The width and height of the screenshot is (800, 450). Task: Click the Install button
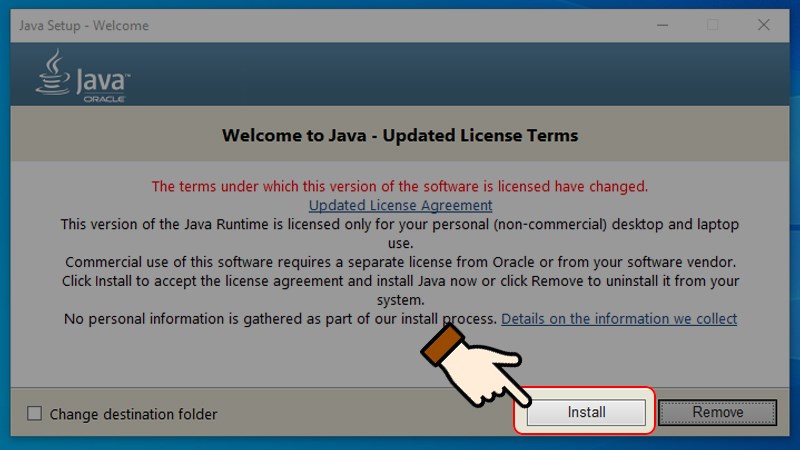pyautogui.click(x=586, y=412)
